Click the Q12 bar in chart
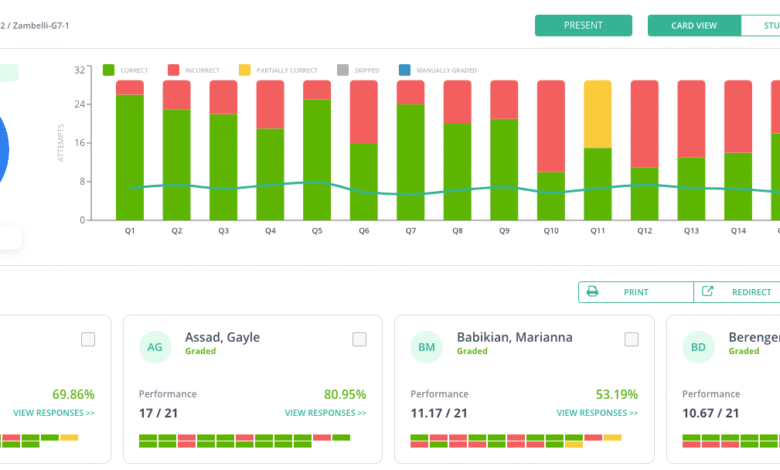 pos(644,150)
